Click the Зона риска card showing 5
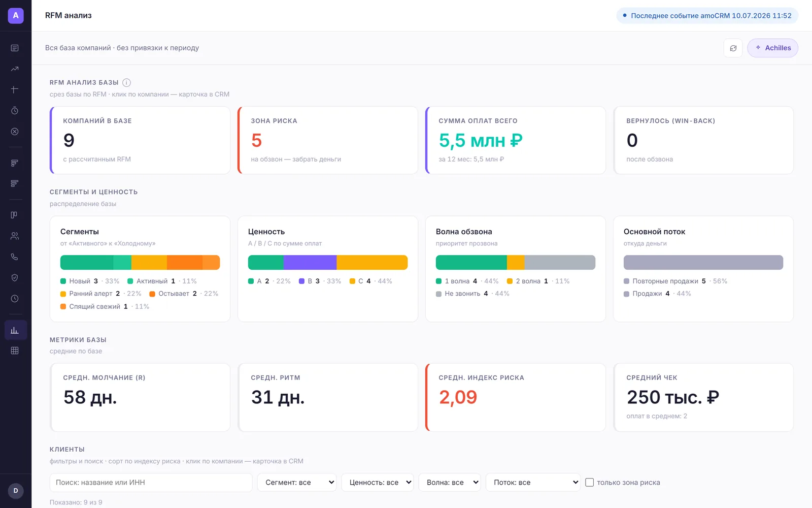The image size is (812, 508). 328,140
